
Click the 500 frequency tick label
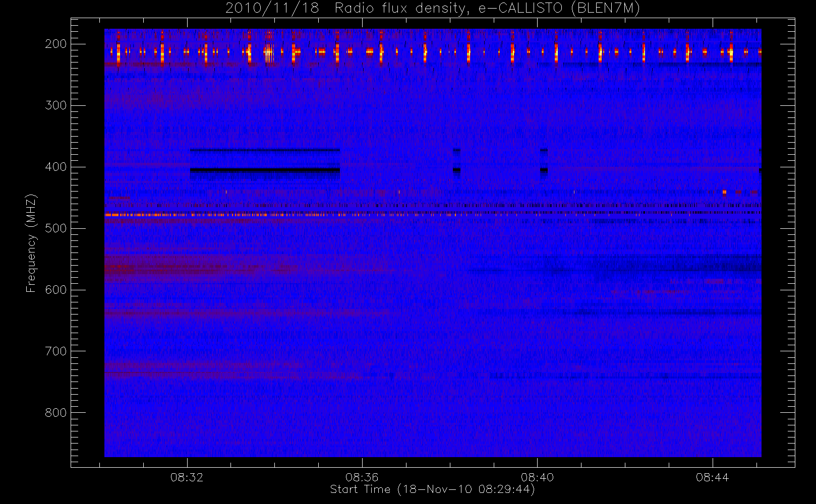point(56,228)
